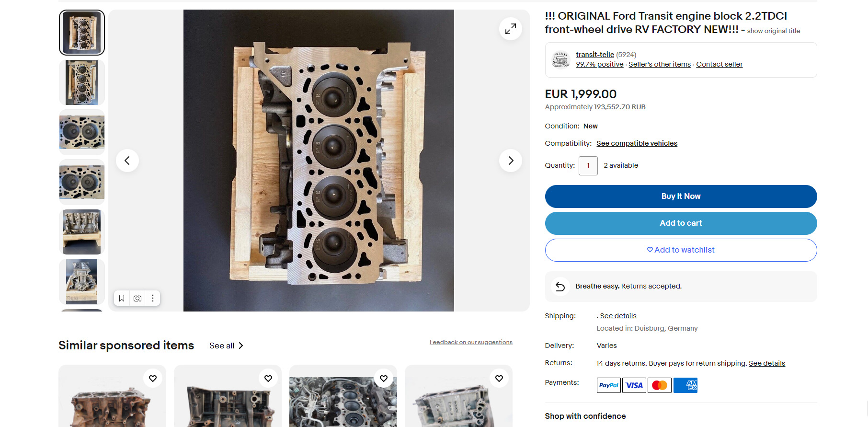
Task: Expand the product image to full screen
Action: coord(511,29)
